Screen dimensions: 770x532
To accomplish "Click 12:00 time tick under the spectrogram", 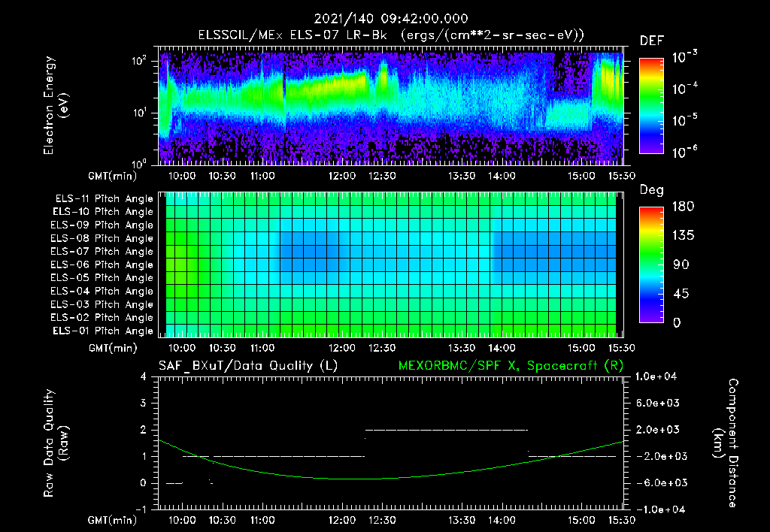I will click(x=342, y=176).
